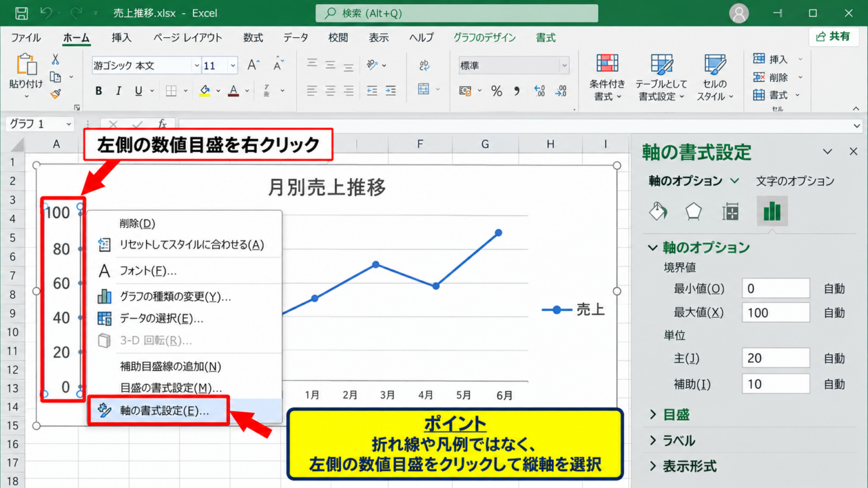
Task: Increase font size with larger A icon
Action: pos(253,65)
